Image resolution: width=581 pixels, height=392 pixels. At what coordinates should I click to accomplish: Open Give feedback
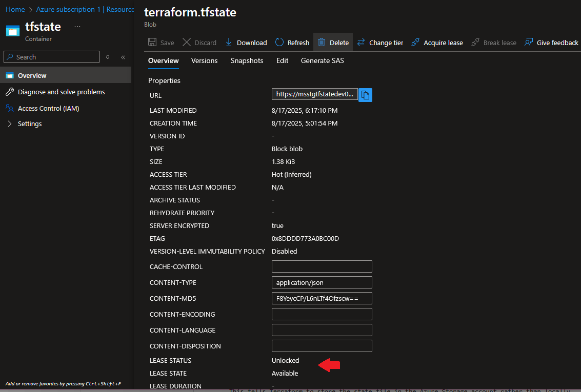point(551,43)
